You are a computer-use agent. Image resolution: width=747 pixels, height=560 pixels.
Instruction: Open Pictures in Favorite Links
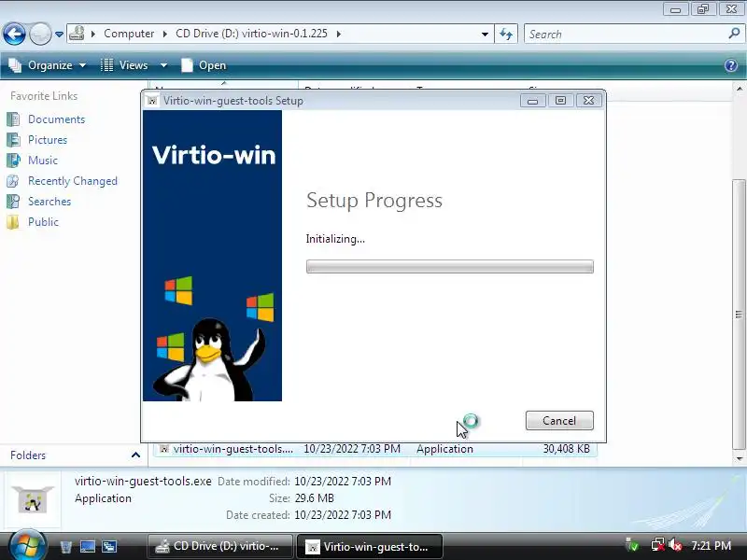[48, 139]
